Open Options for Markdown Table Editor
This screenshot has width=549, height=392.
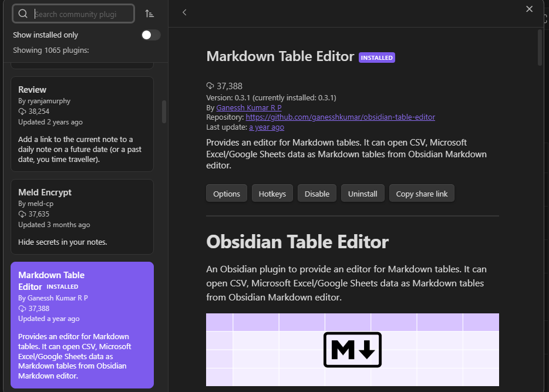[226, 193]
